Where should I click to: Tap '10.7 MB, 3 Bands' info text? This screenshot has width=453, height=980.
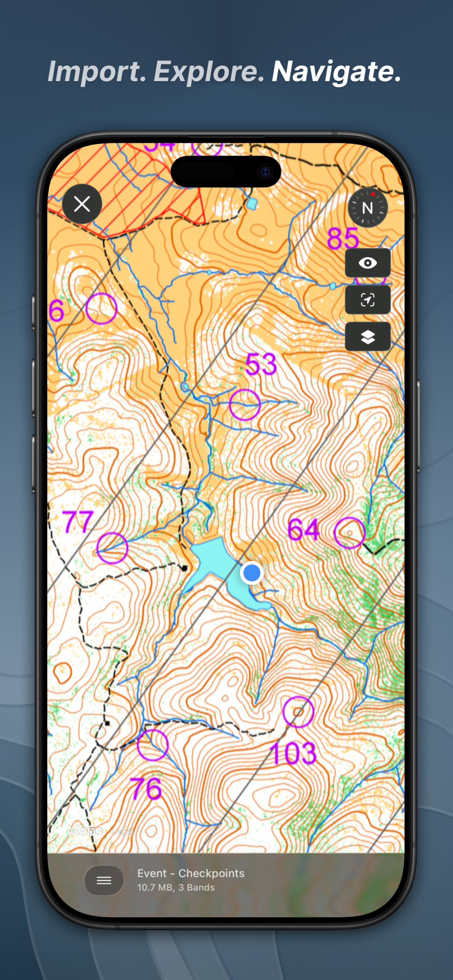(x=176, y=887)
